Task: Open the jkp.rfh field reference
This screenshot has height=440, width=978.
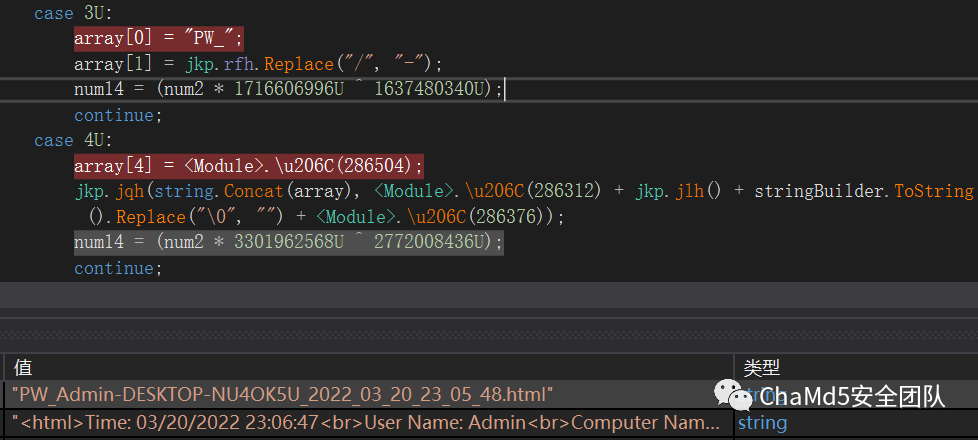Action: coord(222,64)
